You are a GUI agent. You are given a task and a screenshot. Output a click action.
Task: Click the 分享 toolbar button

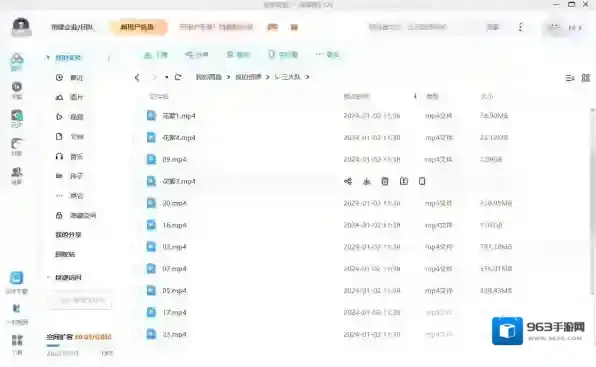(x=197, y=55)
